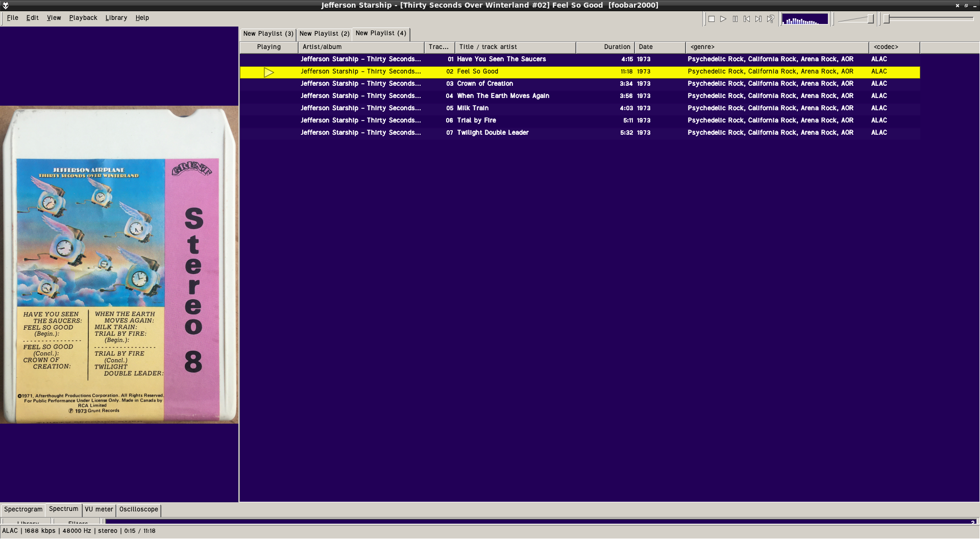
Task: Switch to the VU meter tab
Action: point(99,509)
